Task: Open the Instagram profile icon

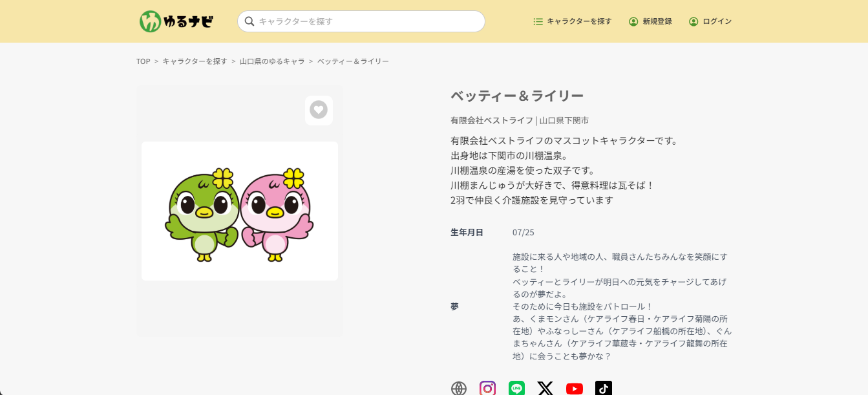Action: 488,389
